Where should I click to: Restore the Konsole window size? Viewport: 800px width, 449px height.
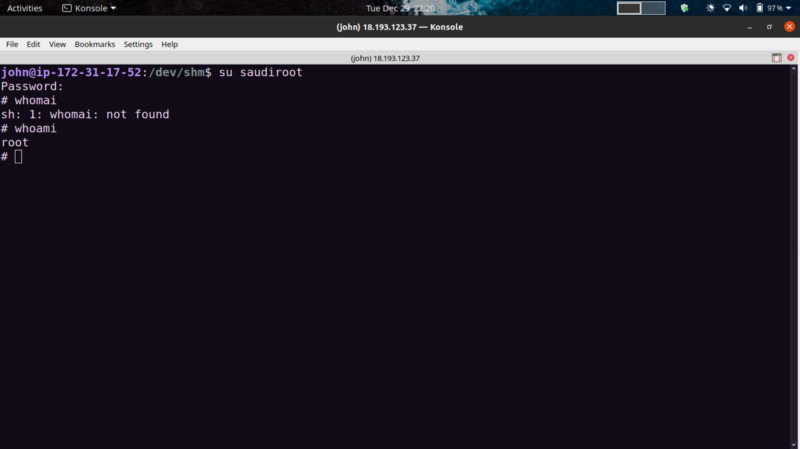769,27
